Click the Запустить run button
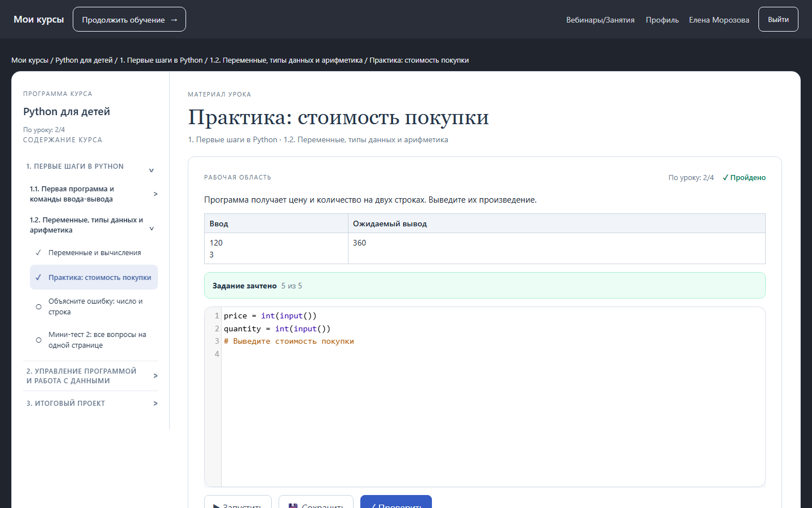 pos(237,502)
